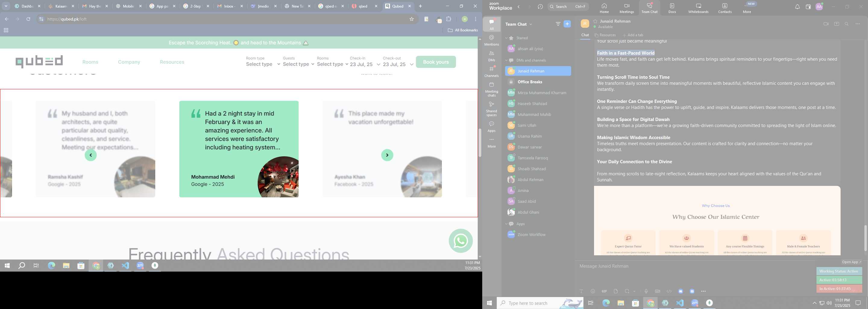This screenshot has width=868, height=309.
Task: Open Zoom notifications bell
Action: tap(797, 7)
